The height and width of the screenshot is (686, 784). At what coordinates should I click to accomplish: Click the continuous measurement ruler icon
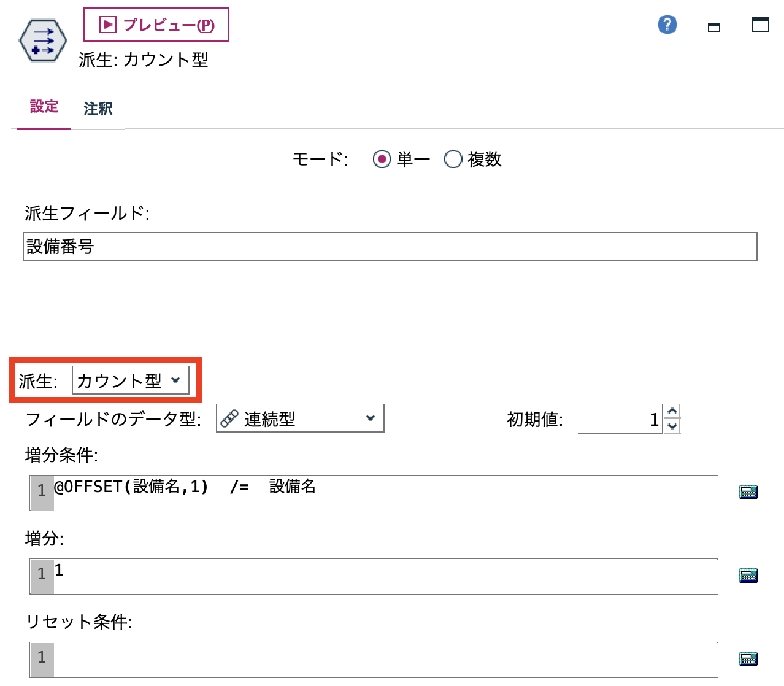point(229,418)
